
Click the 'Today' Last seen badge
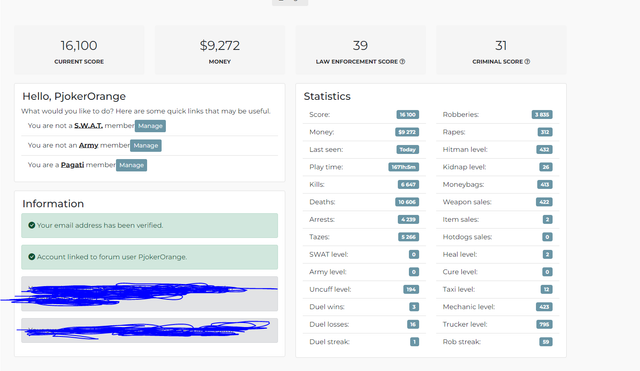click(408, 150)
